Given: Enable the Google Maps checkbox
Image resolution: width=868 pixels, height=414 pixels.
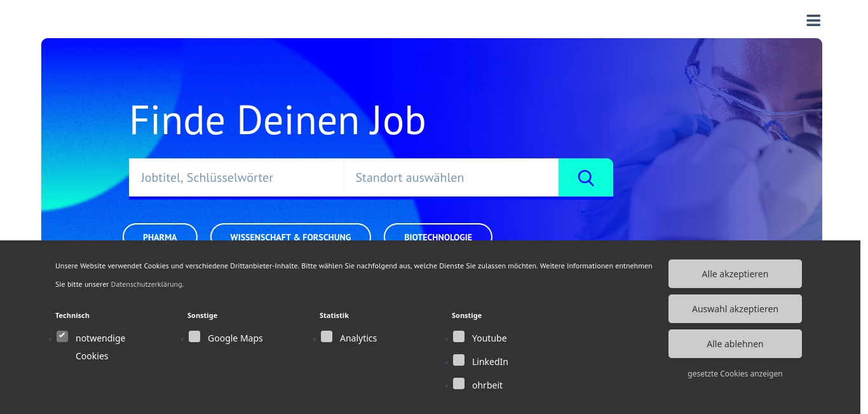Looking at the screenshot, I should coord(194,336).
